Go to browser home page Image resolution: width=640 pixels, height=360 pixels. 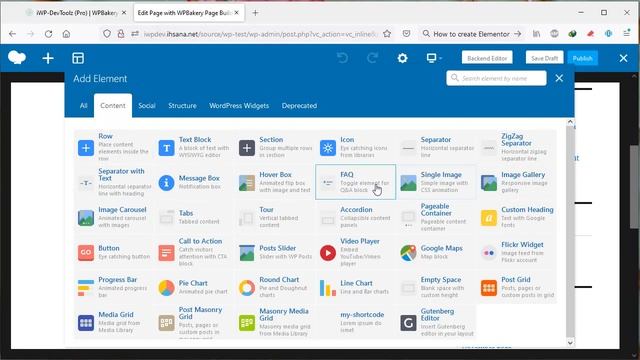pos(67,34)
